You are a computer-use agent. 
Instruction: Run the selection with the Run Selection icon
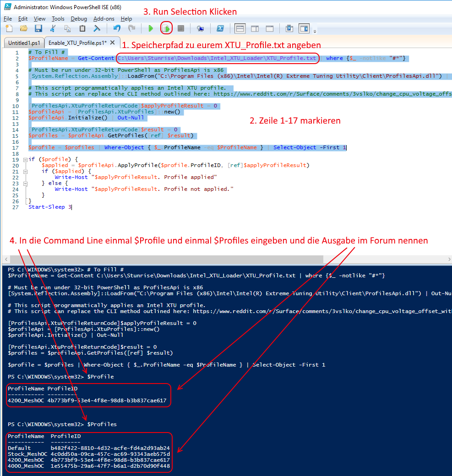tap(166, 28)
